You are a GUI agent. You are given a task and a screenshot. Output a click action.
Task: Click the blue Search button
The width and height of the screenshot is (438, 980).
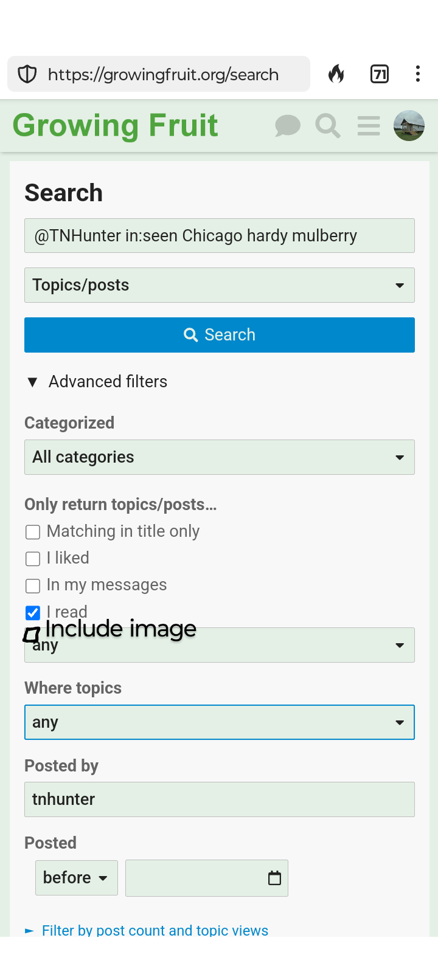(220, 335)
